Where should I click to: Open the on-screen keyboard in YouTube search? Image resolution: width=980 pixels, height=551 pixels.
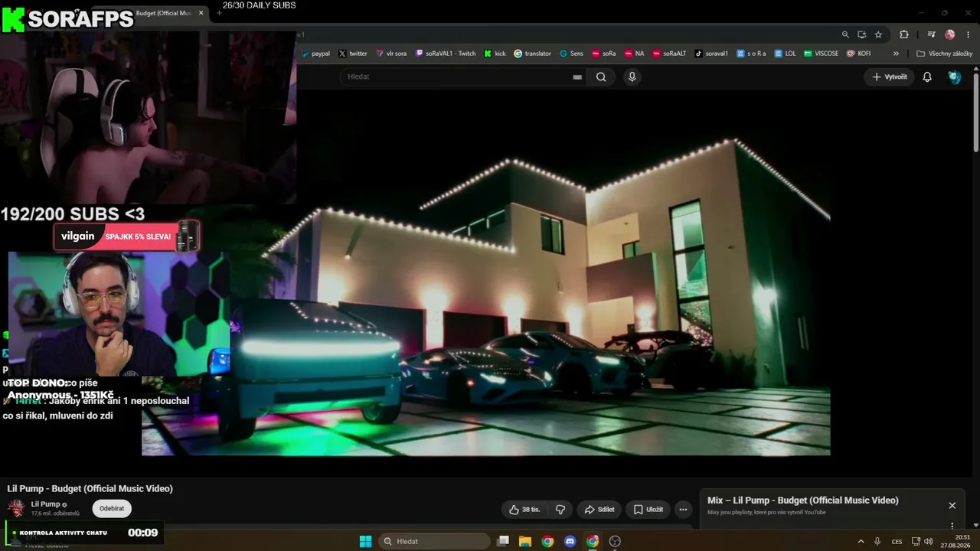577,77
